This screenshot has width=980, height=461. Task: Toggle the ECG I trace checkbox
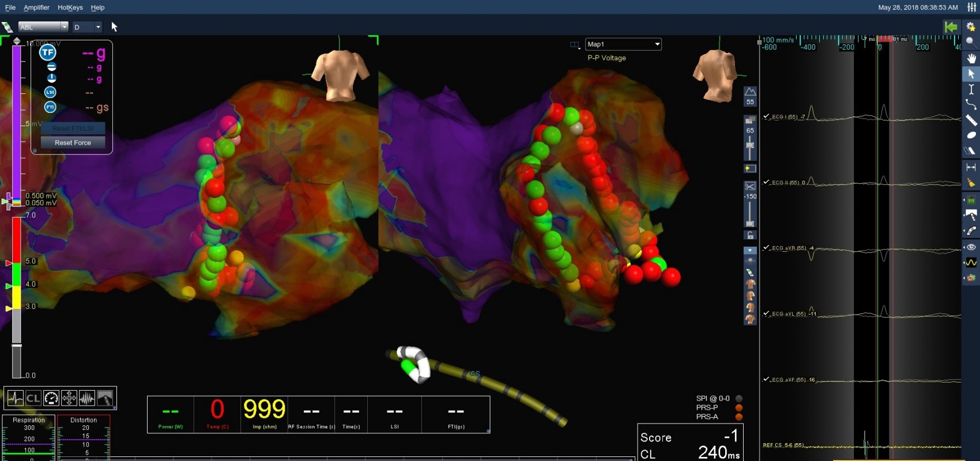coord(766,116)
